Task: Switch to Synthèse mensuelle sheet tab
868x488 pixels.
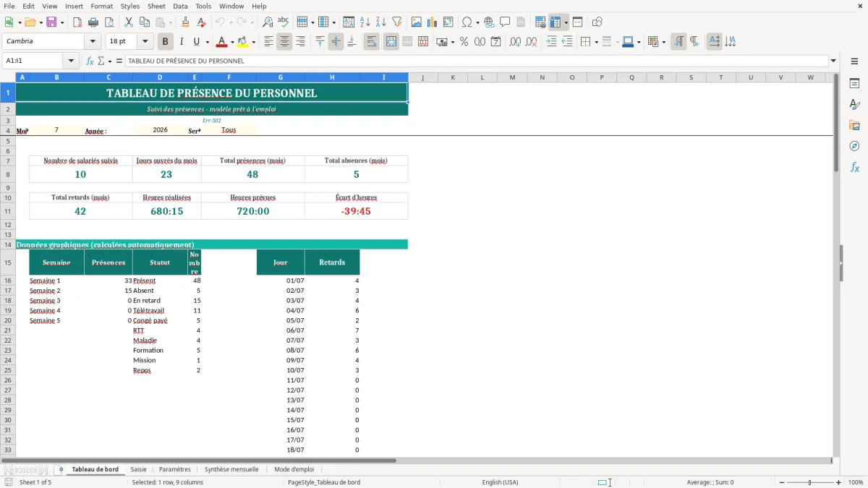Action: click(x=231, y=469)
